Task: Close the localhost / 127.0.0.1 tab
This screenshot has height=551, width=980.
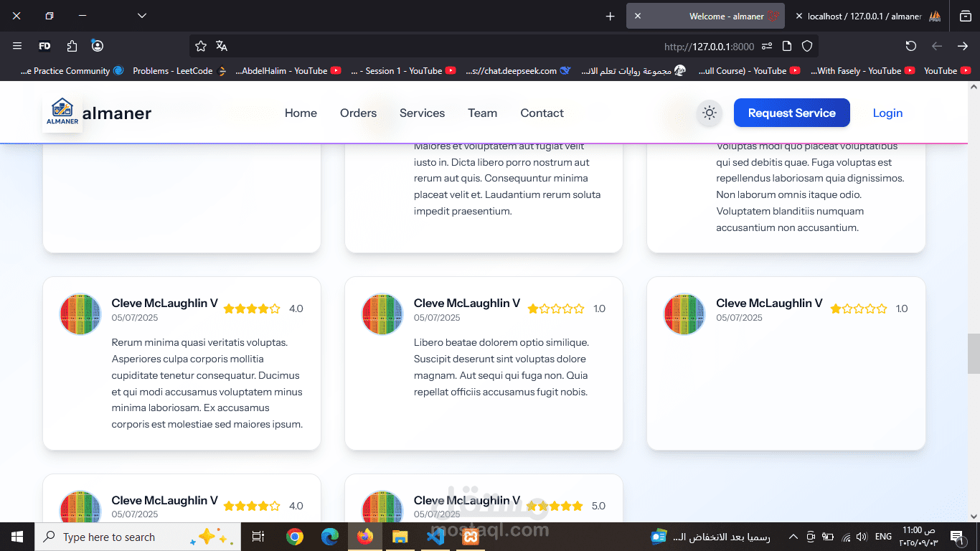Action: (x=798, y=16)
